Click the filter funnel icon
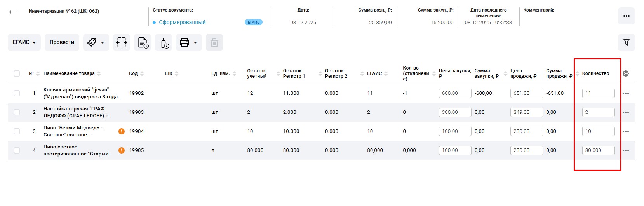The height and width of the screenshot is (206, 644). (626, 42)
